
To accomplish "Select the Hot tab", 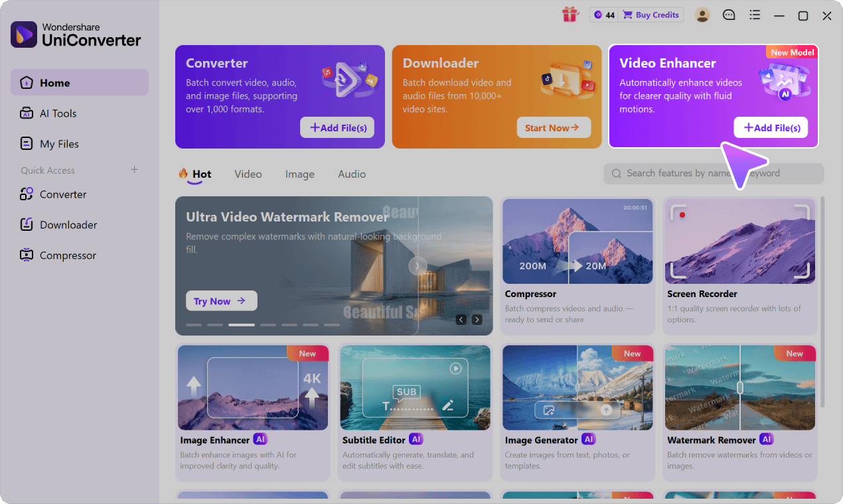I will (194, 174).
